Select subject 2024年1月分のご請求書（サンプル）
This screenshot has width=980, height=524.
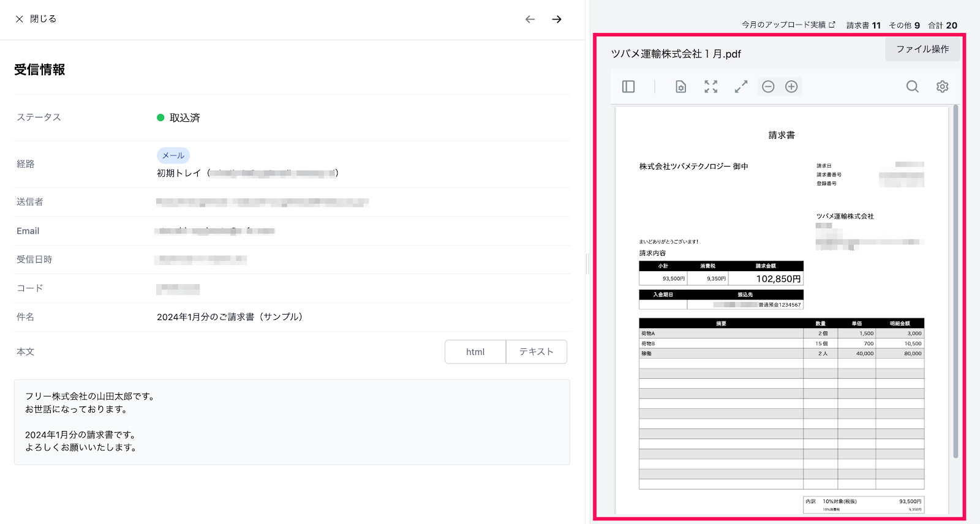pyautogui.click(x=230, y=317)
